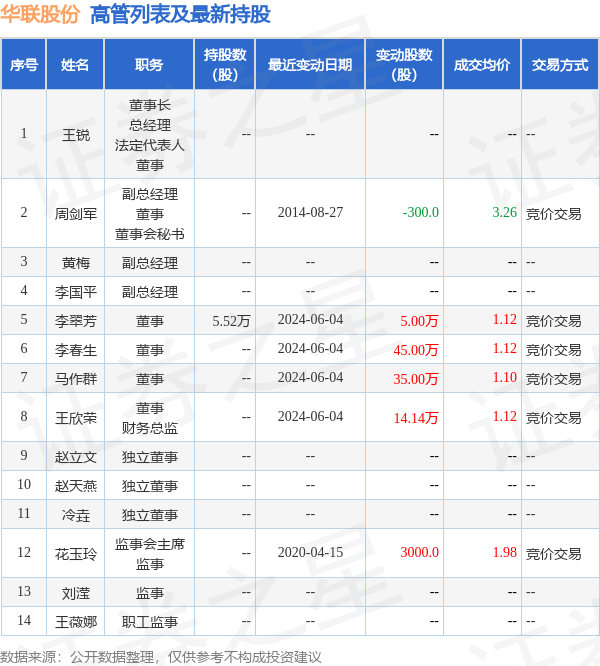Click the name 李国平
This screenshot has width=600, height=666.
pos(76,292)
